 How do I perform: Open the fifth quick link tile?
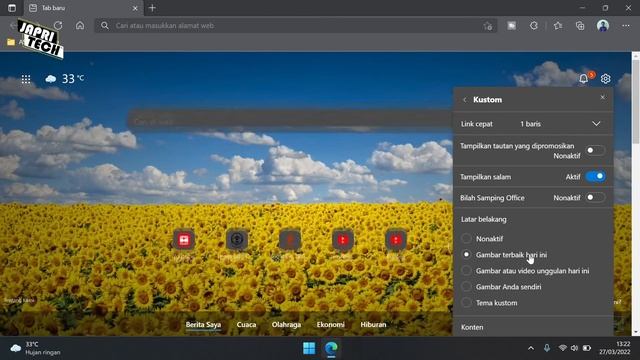(x=396, y=240)
